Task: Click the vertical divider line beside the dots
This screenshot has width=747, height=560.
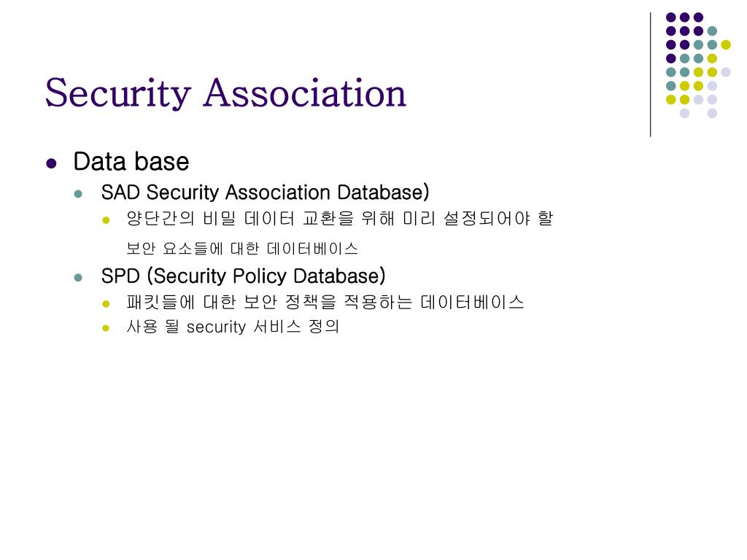Action: (650, 75)
